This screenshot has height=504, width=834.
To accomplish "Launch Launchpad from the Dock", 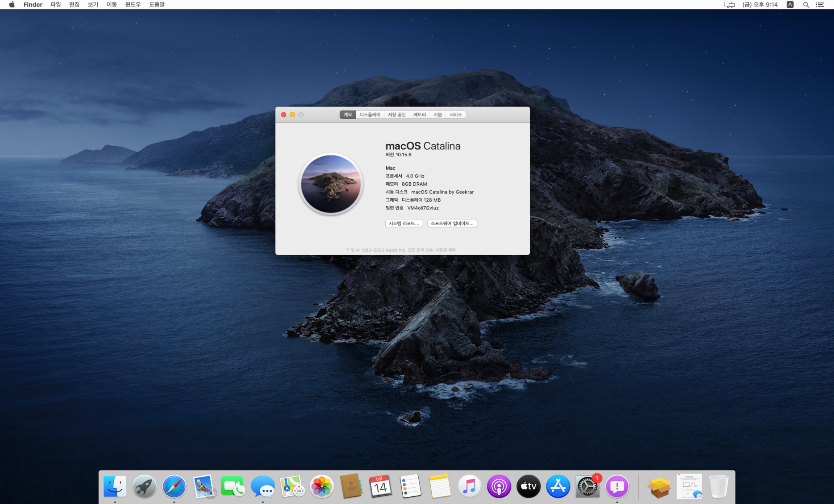I will coord(144,486).
